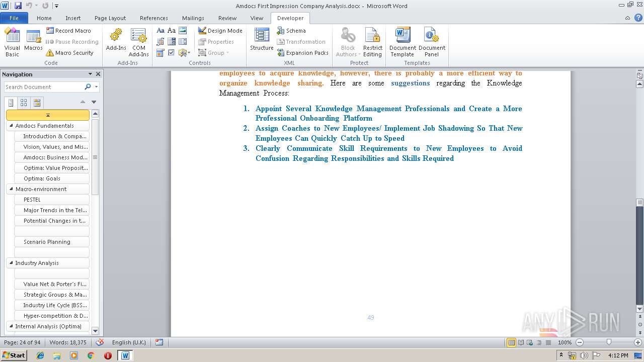Browse the pages in your document
This screenshot has height=362, width=644.
(x=24, y=103)
